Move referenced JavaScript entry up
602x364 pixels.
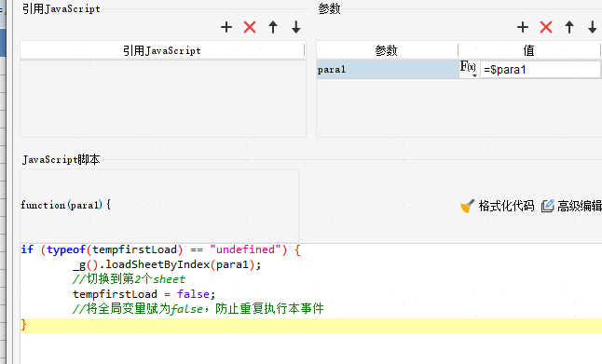(x=273, y=27)
